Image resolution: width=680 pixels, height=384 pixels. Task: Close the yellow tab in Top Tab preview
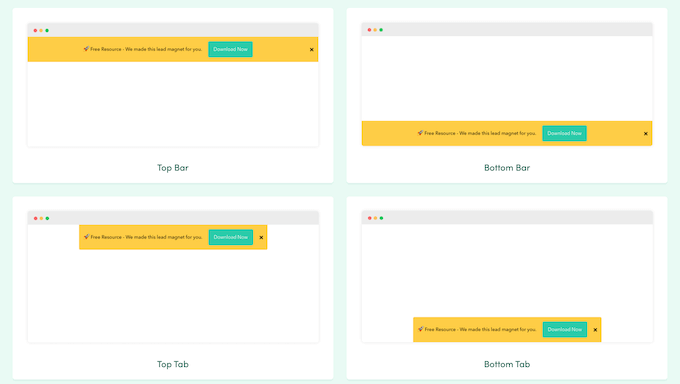(x=261, y=238)
